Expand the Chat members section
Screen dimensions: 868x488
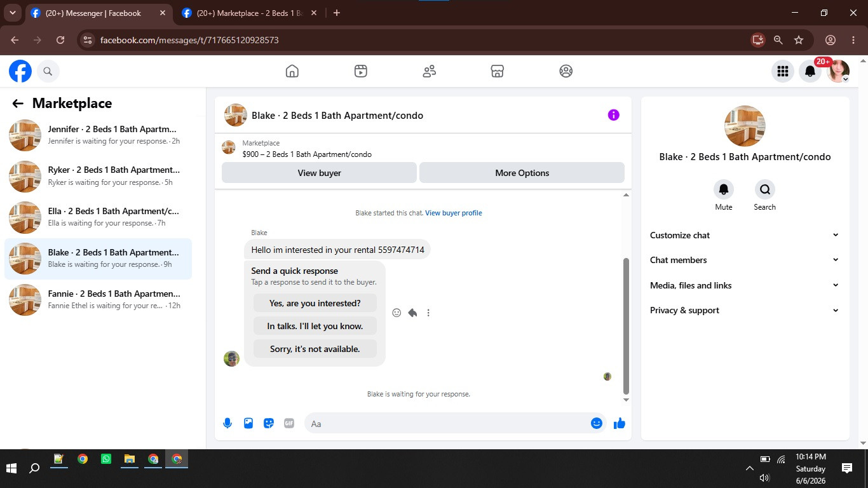point(745,260)
